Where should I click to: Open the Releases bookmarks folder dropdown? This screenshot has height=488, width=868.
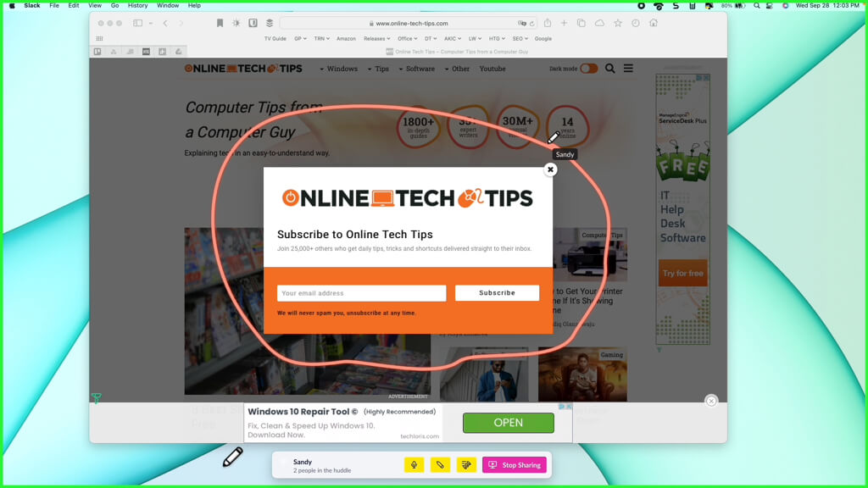[376, 38]
